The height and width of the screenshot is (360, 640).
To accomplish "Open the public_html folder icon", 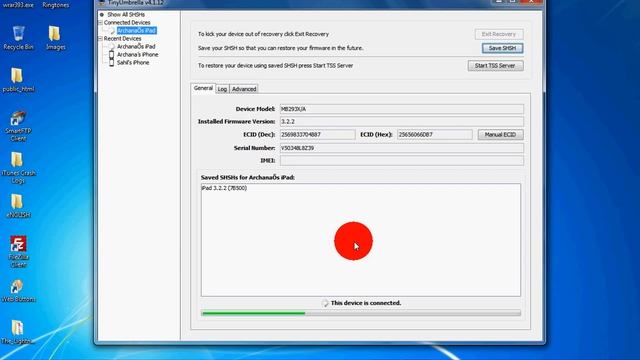I will 18,80.
